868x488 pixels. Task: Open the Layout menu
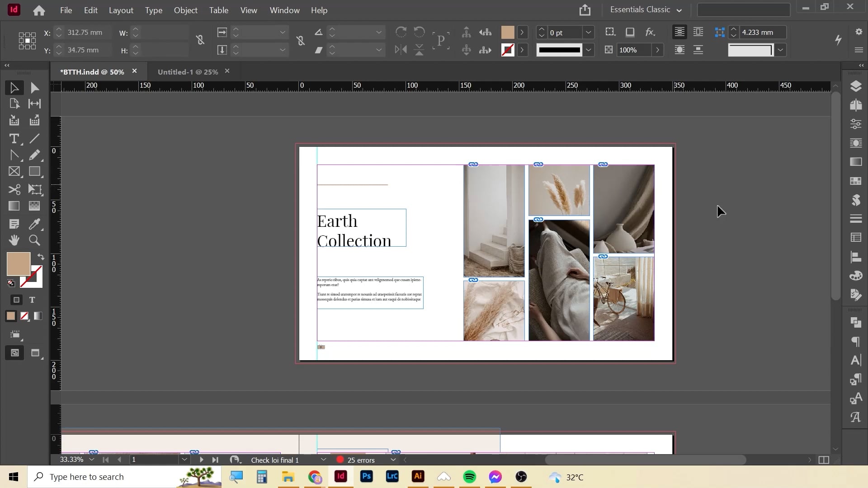pyautogui.click(x=121, y=10)
